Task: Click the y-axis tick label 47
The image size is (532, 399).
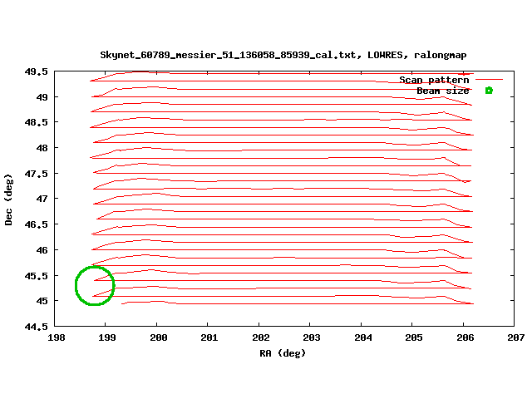Action: pos(42,199)
